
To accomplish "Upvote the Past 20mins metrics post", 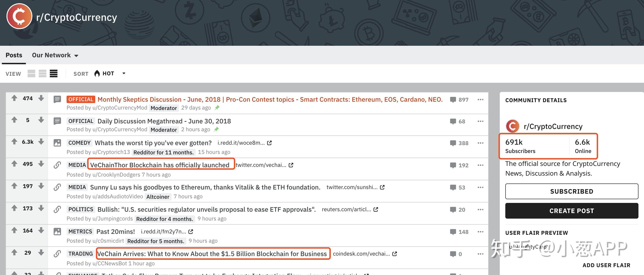I will click(x=14, y=230).
